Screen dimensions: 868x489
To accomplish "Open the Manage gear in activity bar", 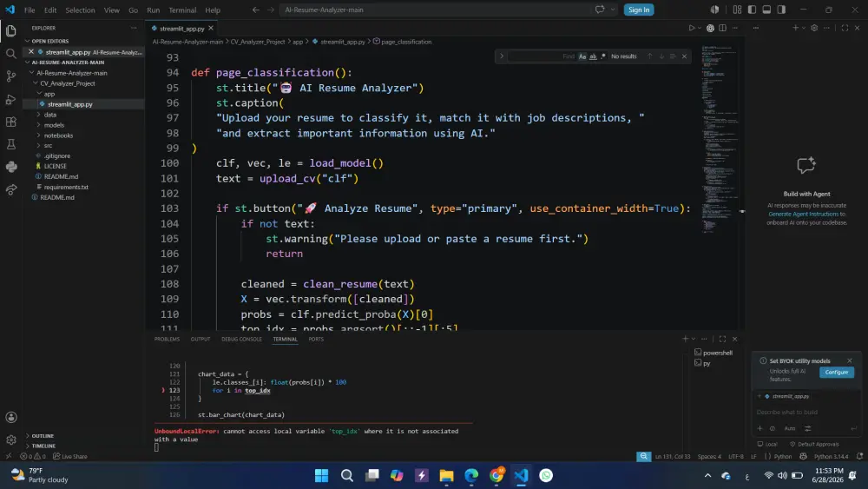I will 11,439.
